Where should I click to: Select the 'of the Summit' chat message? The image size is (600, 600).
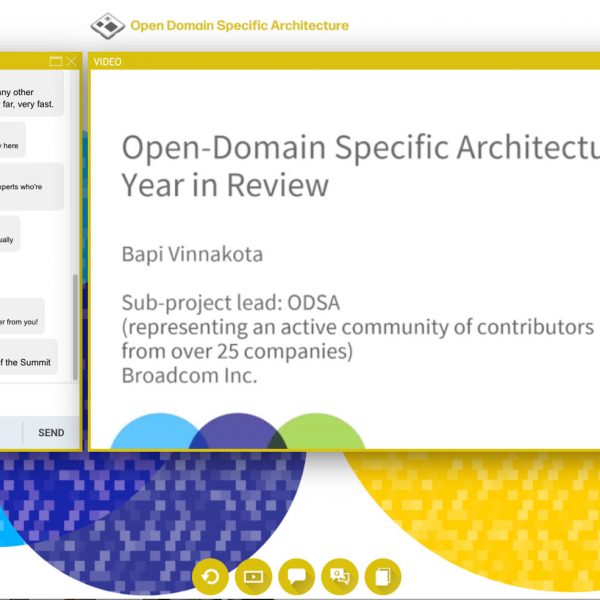coord(28,362)
